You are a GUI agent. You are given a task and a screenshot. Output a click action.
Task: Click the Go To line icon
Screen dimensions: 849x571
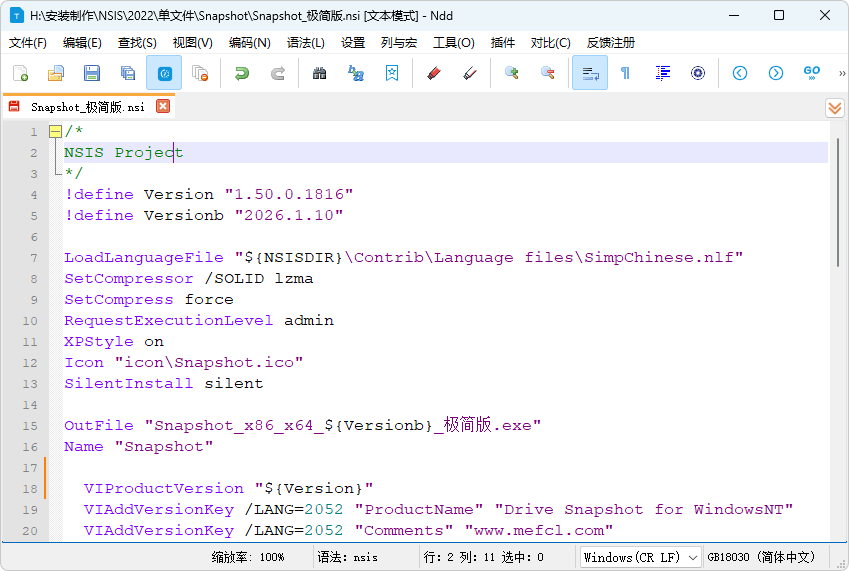coord(812,73)
